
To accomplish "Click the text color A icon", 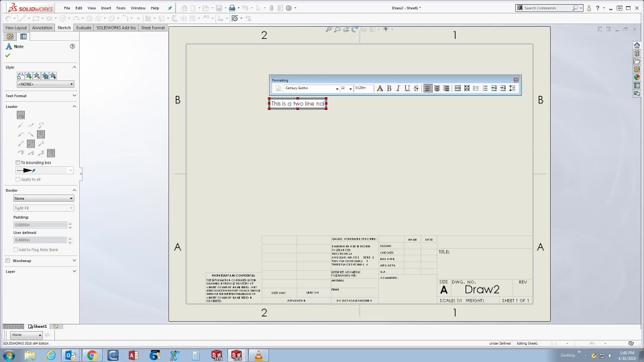I will (380, 88).
